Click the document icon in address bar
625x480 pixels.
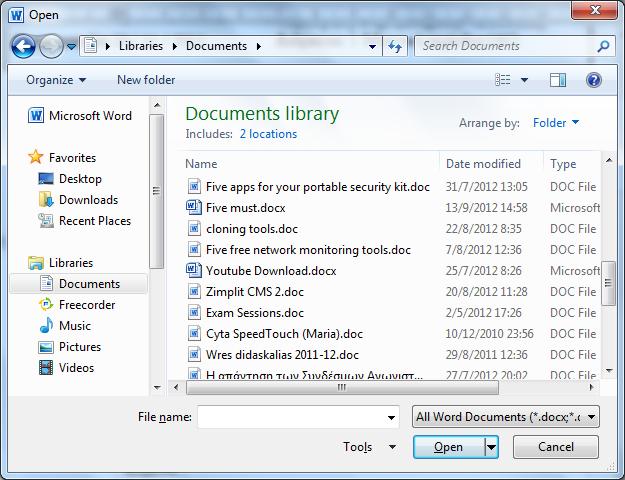[x=90, y=46]
